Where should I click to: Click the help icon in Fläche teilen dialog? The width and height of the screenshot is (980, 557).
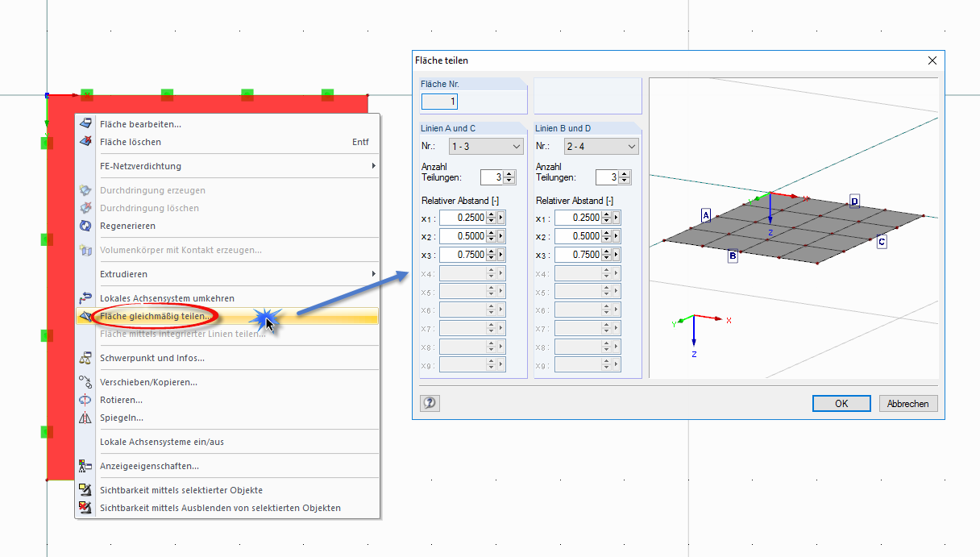pyautogui.click(x=430, y=403)
